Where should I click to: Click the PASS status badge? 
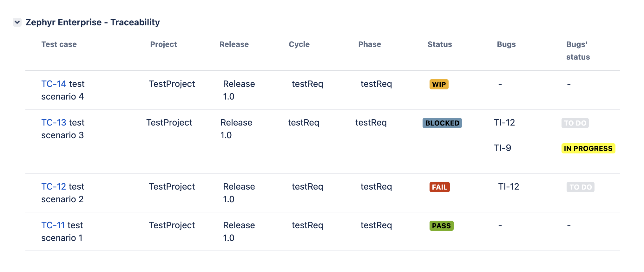coord(441,226)
